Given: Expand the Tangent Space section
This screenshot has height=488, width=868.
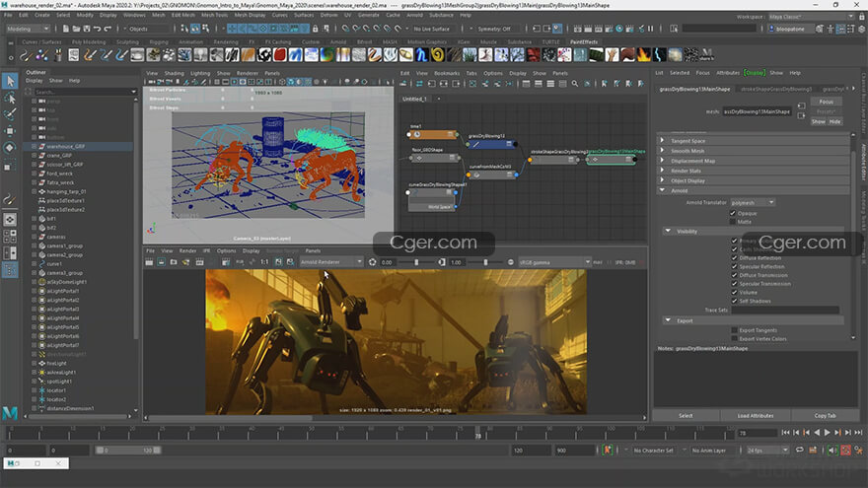Looking at the screenshot, I should click(754, 141).
